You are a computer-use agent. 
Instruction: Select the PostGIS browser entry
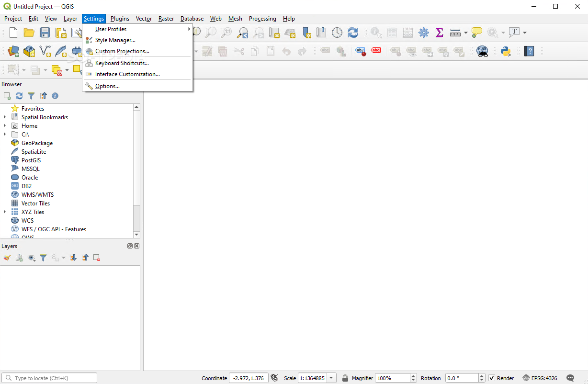pos(31,160)
